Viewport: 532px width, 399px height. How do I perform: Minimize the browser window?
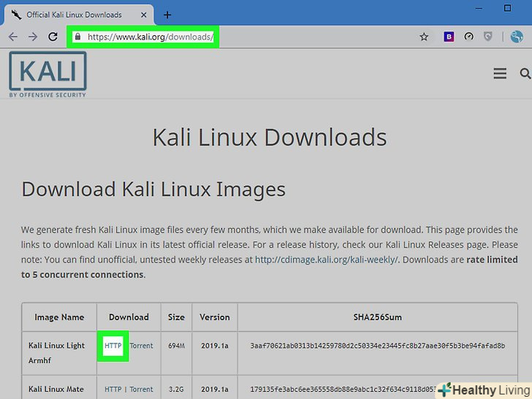(x=479, y=8)
